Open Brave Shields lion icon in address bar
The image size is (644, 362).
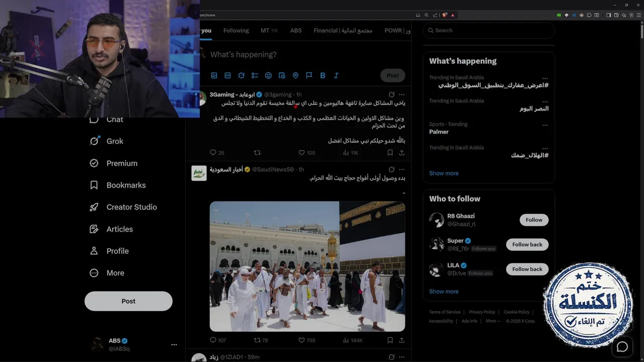444,15
